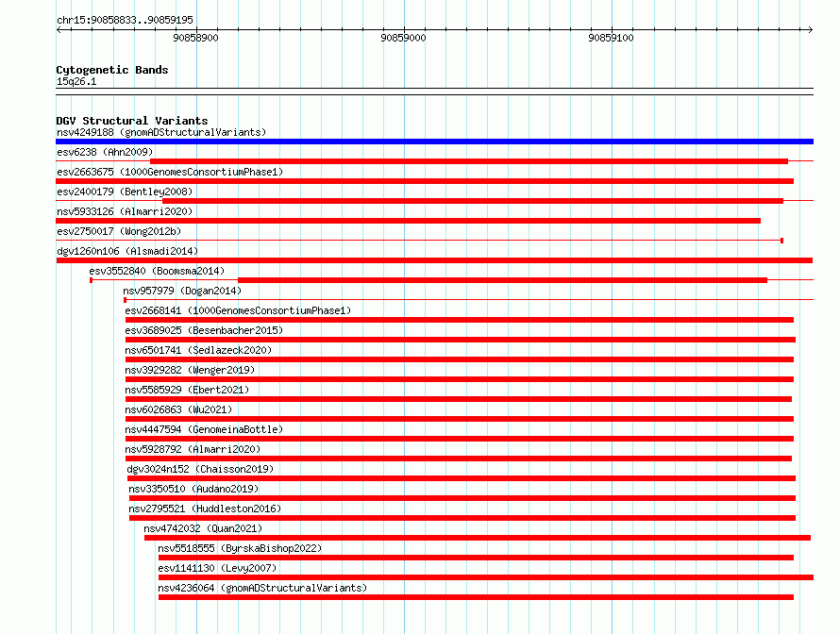Screen dimensions: 840x634
Task: Open the esv6238 (Ahn2009) variant label
Action: click(x=105, y=152)
